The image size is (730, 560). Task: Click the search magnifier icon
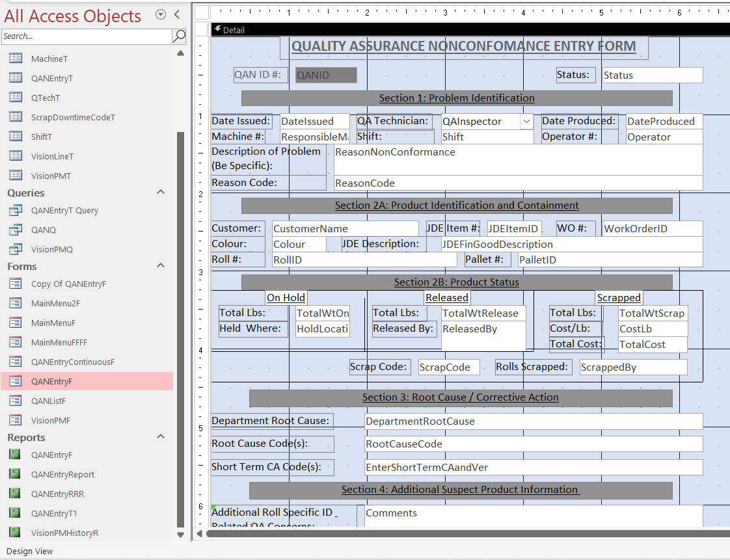coord(179,36)
